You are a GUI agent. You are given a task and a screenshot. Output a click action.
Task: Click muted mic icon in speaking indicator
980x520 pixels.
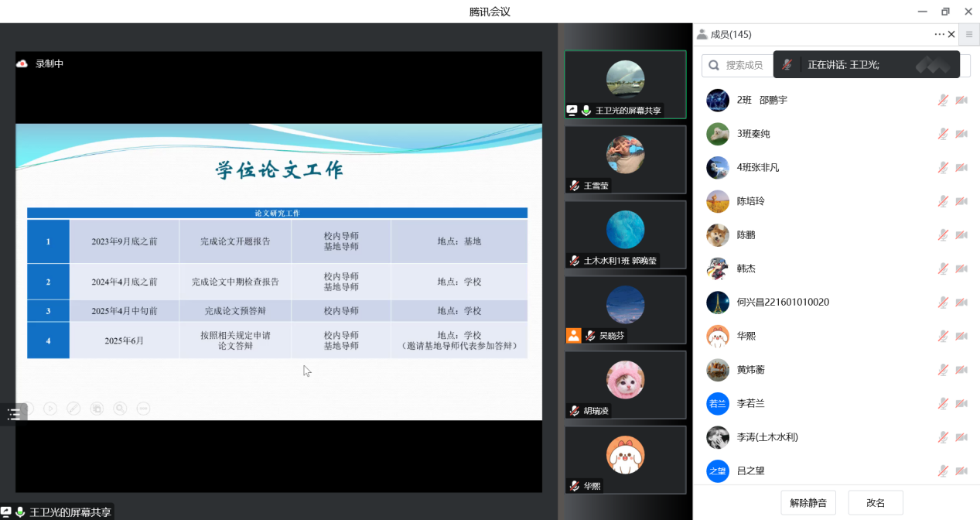(x=787, y=65)
